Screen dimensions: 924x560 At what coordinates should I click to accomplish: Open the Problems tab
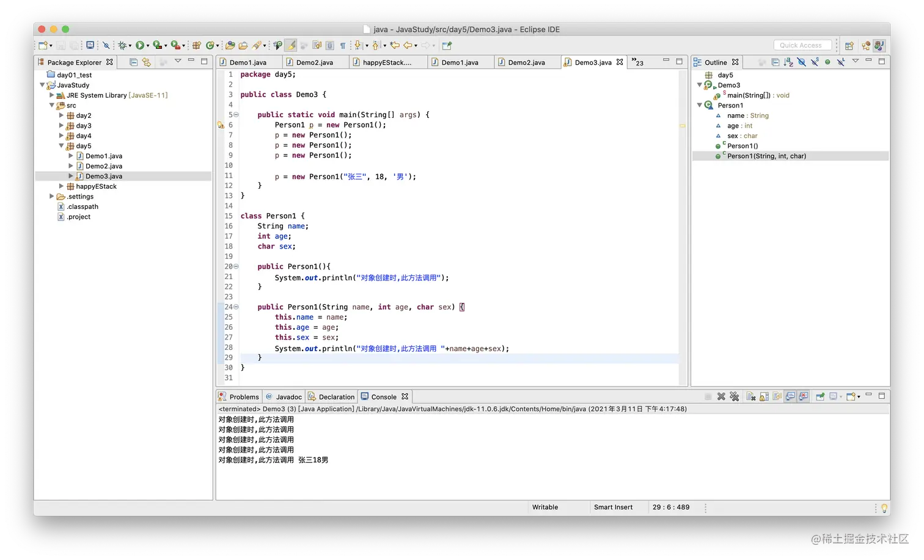[239, 396]
